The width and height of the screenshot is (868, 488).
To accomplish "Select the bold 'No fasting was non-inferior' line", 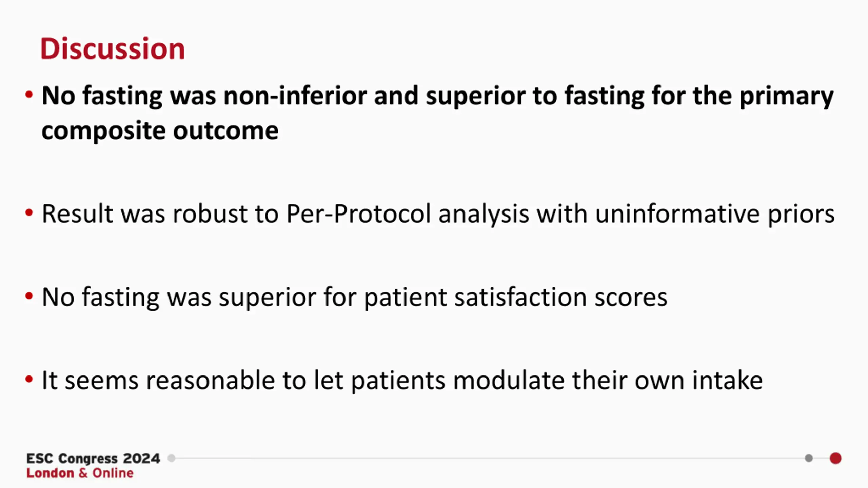I will click(x=437, y=96).
